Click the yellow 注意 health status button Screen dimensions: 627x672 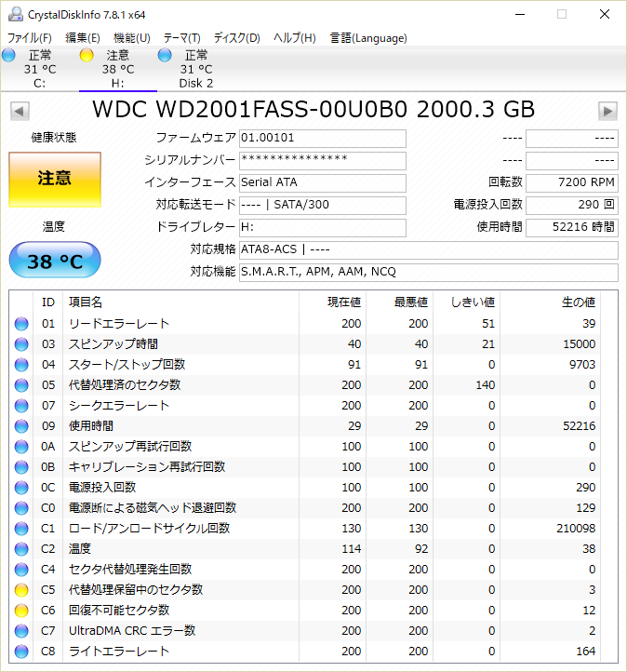tap(55, 179)
